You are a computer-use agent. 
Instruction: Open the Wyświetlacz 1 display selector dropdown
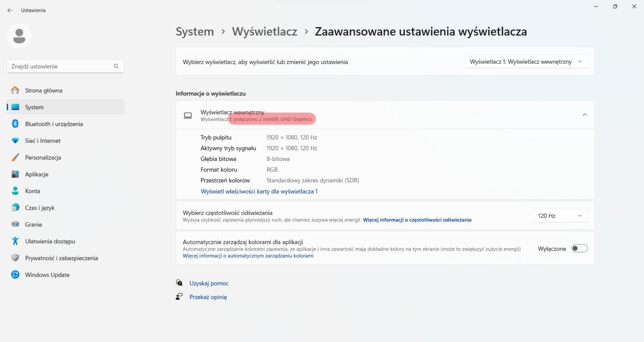526,61
